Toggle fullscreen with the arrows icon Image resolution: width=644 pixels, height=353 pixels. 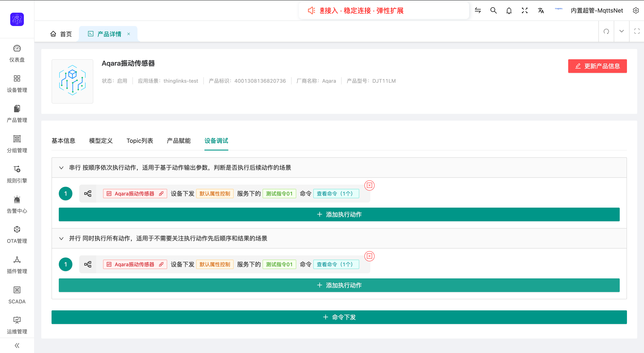525,10
